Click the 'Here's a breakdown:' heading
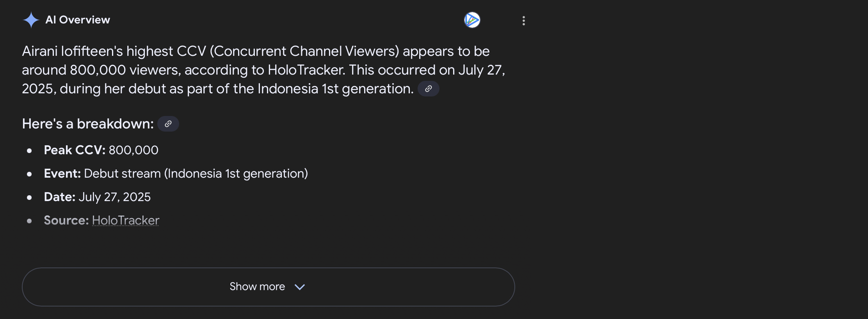 (88, 124)
